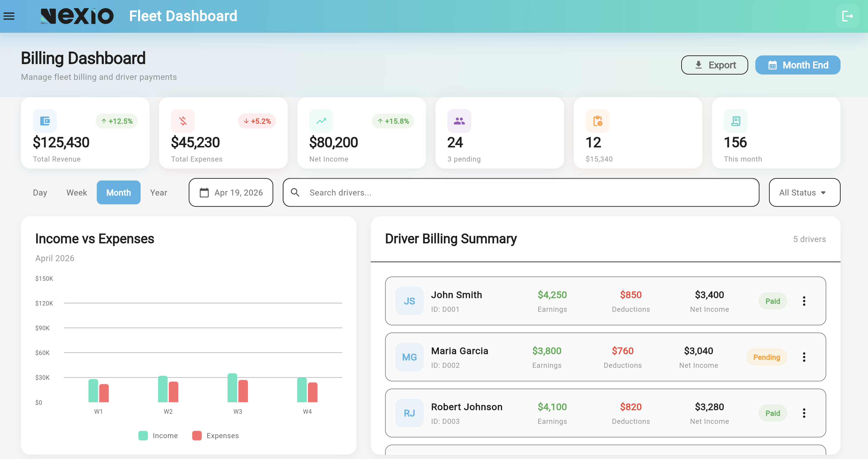Toggle the Expenses legend swatch
The image size is (868, 459).
(x=197, y=436)
